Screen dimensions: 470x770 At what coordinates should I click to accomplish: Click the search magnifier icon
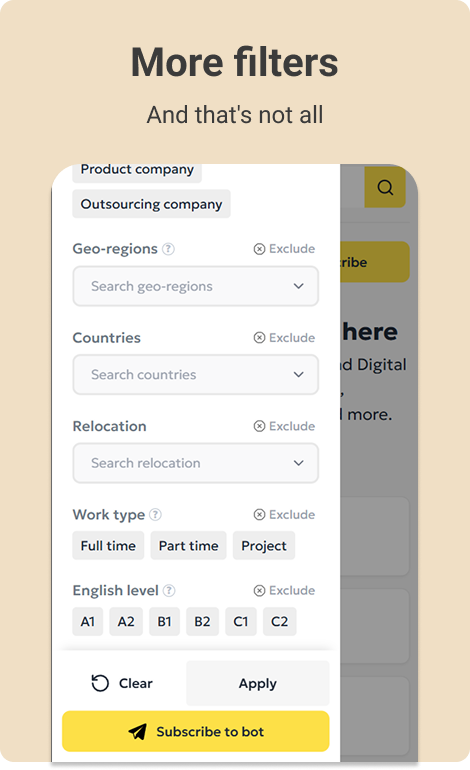[x=385, y=187]
